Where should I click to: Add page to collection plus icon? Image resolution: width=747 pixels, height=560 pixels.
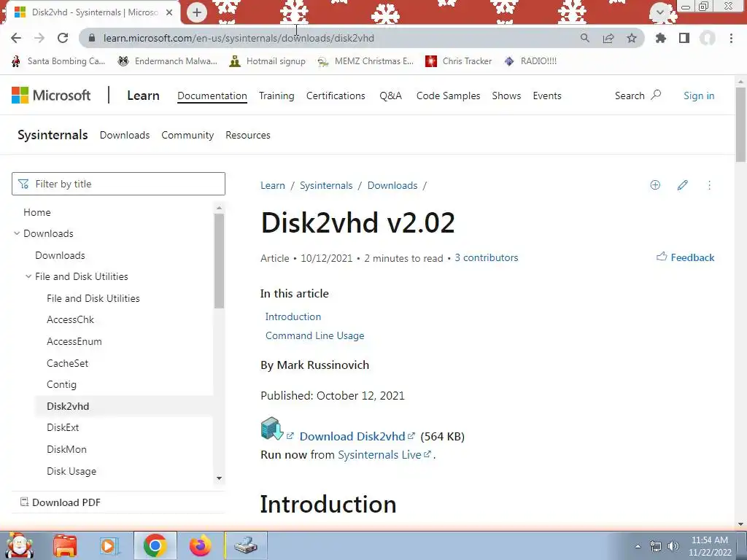point(655,185)
